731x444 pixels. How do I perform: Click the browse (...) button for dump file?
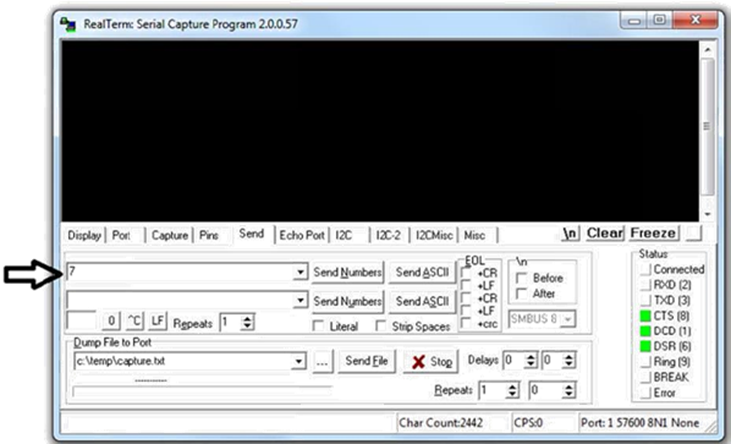(323, 361)
